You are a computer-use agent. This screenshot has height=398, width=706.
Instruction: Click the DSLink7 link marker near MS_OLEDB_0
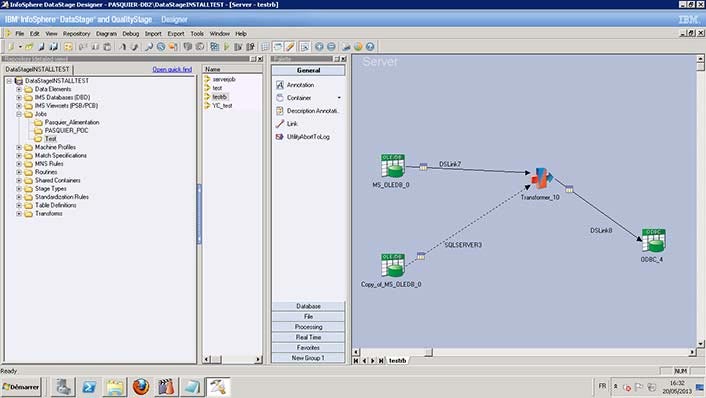pyautogui.click(x=423, y=167)
